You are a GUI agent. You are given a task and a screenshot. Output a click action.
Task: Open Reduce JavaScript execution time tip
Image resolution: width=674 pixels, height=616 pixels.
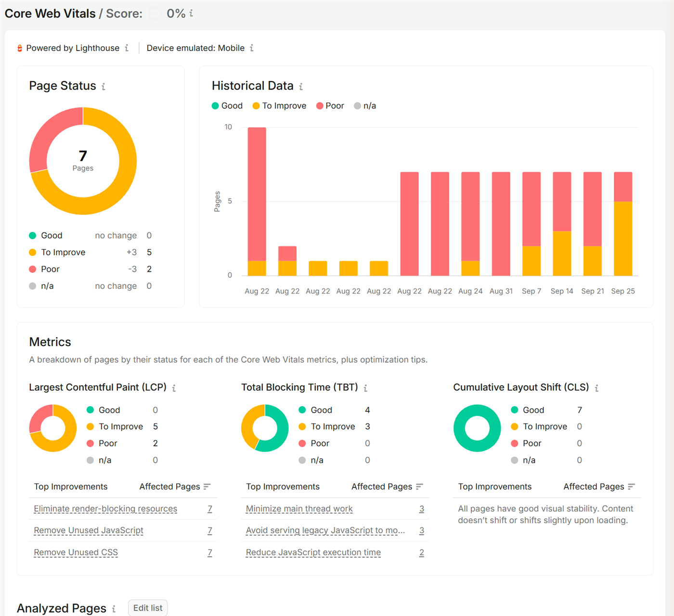313,552
